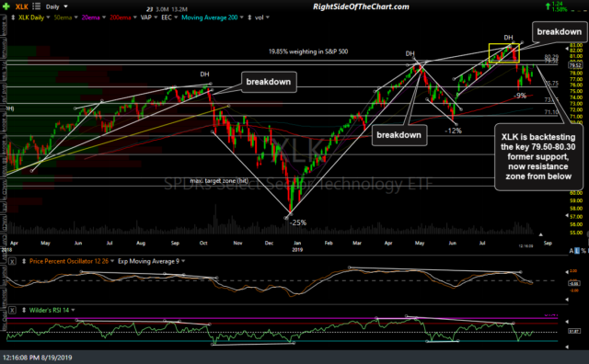Click the -12% drawdown label
This screenshot has height=364, width=589.
pyautogui.click(x=453, y=131)
